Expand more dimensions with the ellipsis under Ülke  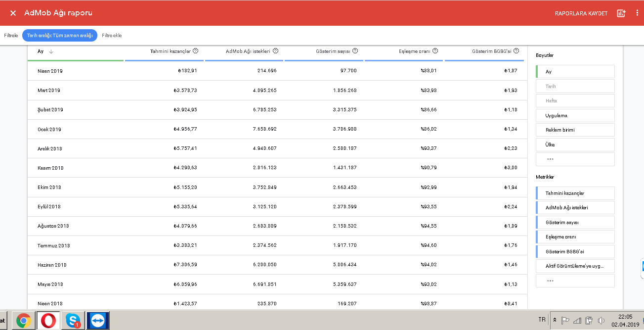pos(575,159)
